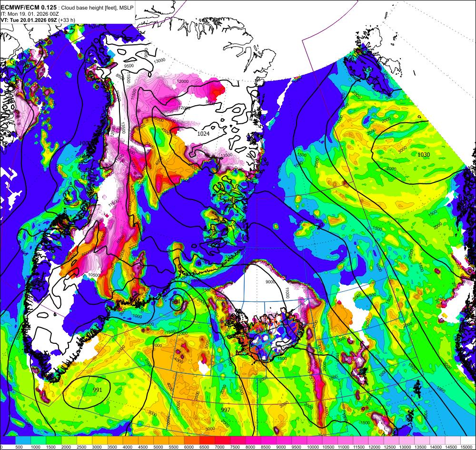476x450 pixels.
Task: Click the 1024 high-pressure label over Greenland
Action: tap(203, 133)
